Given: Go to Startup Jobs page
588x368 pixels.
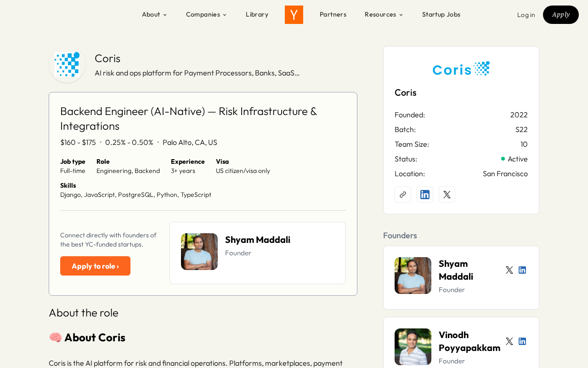Looking at the screenshot, I should [x=441, y=14].
